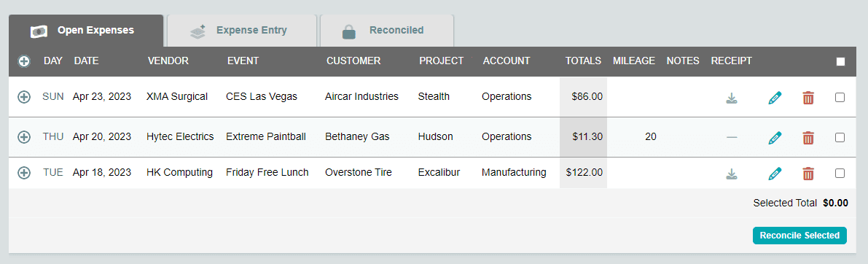
Task: Delete the Hytec Electrics expense
Action: tap(808, 138)
